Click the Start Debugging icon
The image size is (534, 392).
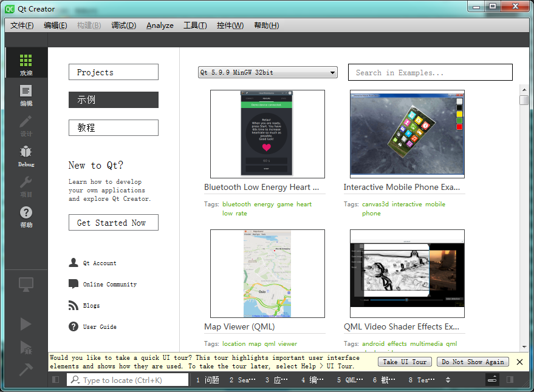pos(26,348)
